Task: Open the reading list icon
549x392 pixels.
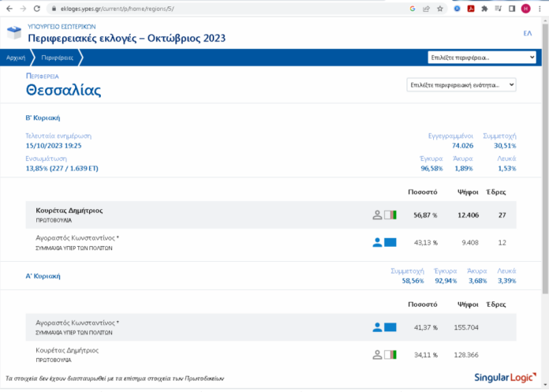Action: click(498, 9)
